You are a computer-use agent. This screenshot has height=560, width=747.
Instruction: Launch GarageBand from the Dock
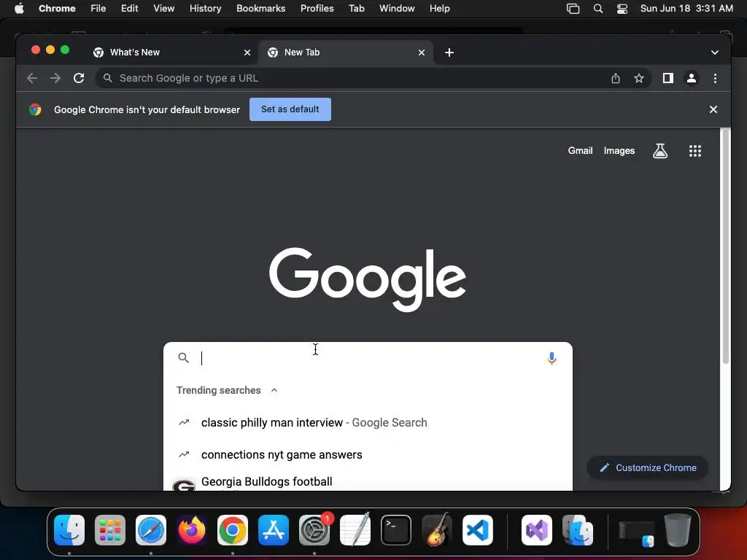(x=437, y=530)
